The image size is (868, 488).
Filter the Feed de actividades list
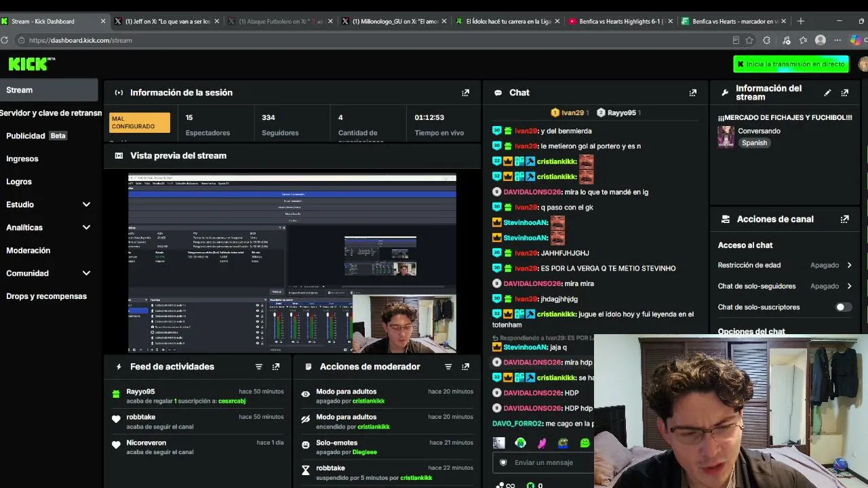(x=258, y=367)
